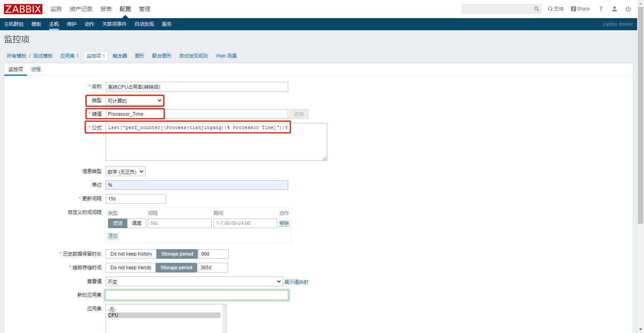Open 图形 link

tap(139, 56)
